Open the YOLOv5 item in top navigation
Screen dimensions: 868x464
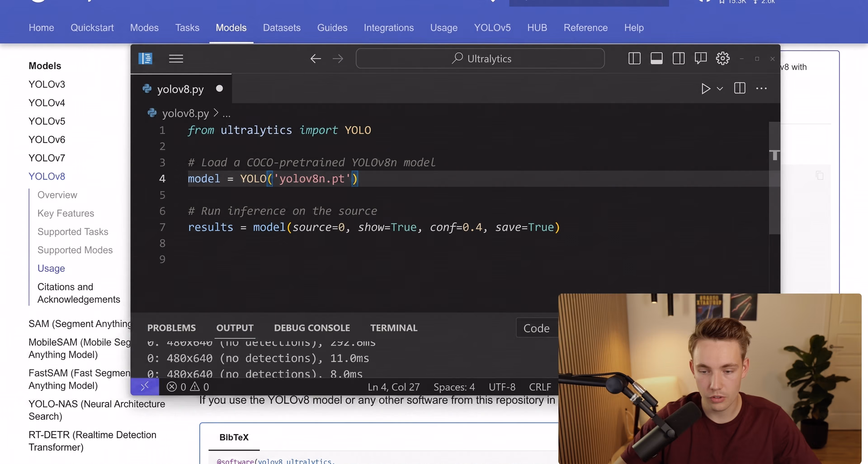pos(492,28)
